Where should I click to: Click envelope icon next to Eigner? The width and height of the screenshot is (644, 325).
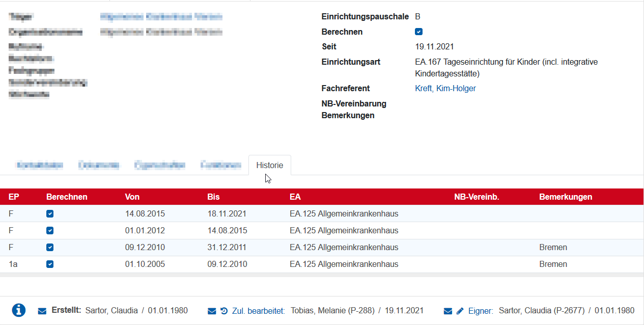(x=448, y=311)
